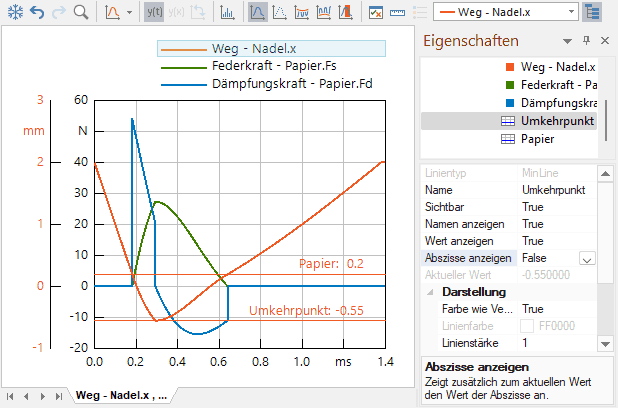Select Papier in the Eigenschaften list
The height and width of the screenshot is (408, 618).
click(x=540, y=139)
